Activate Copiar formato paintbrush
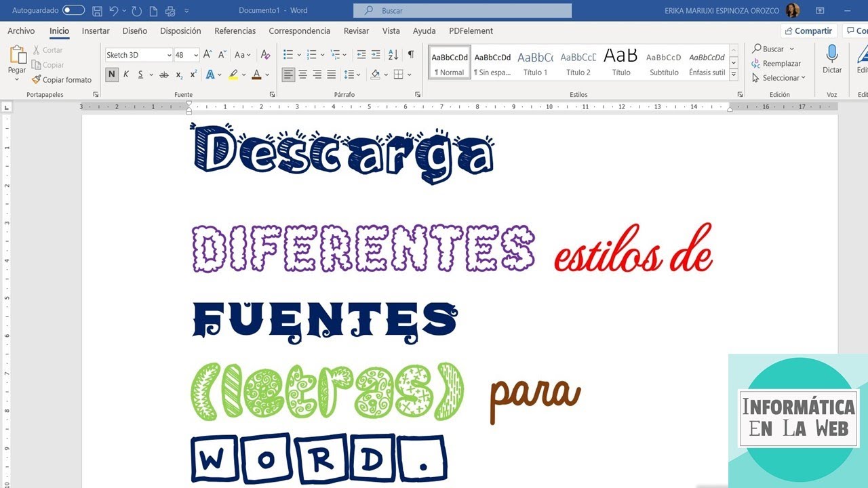868x488 pixels. pos(61,80)
